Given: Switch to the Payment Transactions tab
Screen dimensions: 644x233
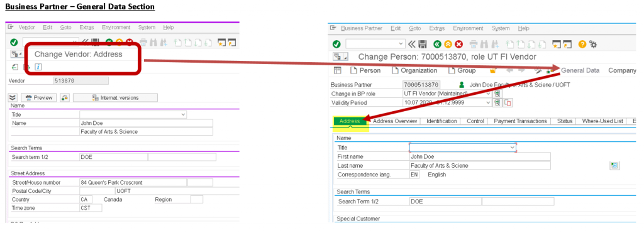Looking at the screenshot, I should click(x=520, y=121).
